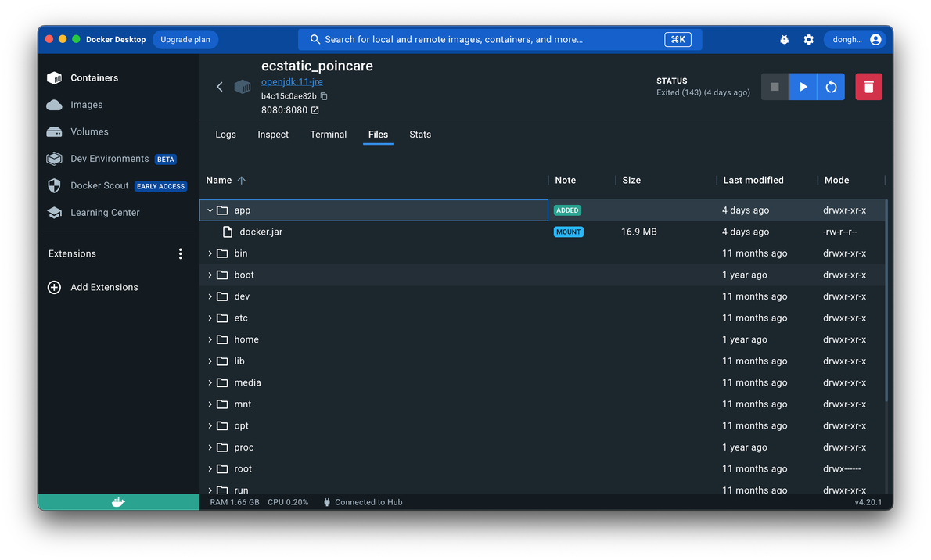Expand the dev folder
This screenshot has width=931, height=560.
210,296
